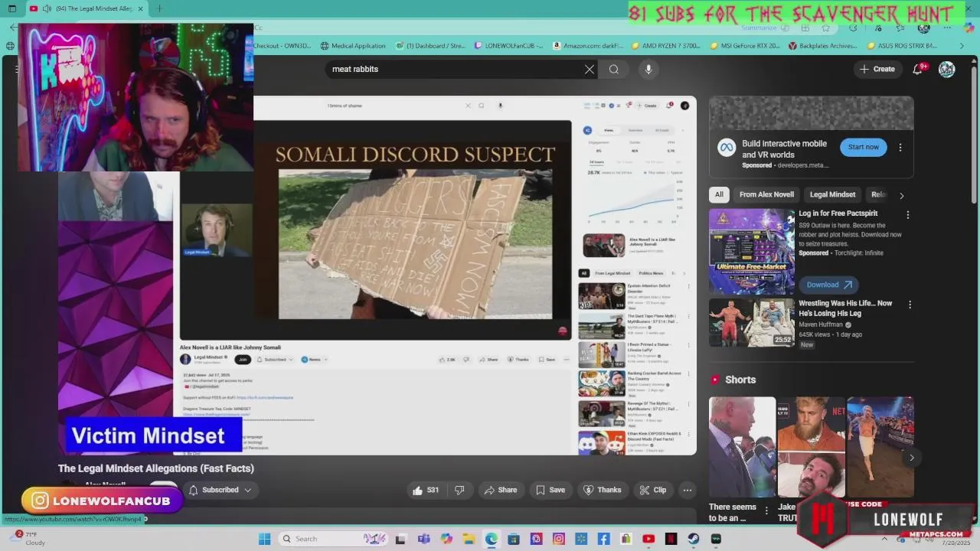Image resolution: width=980 pixels, height=551 pixels.
Task: Open the YouTube app on the taskbar
Action: 648,539
